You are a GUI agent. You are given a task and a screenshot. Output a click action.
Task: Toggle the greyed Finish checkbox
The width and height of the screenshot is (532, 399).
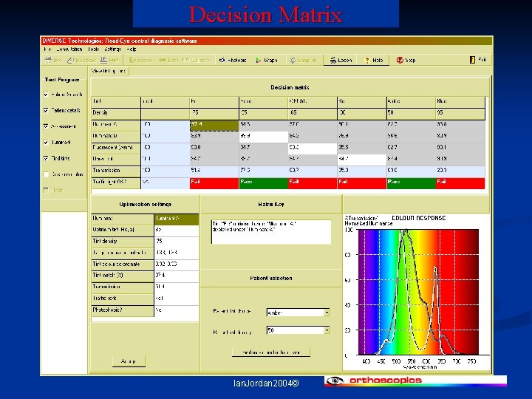pyautogui.click(x=46, y=191)
